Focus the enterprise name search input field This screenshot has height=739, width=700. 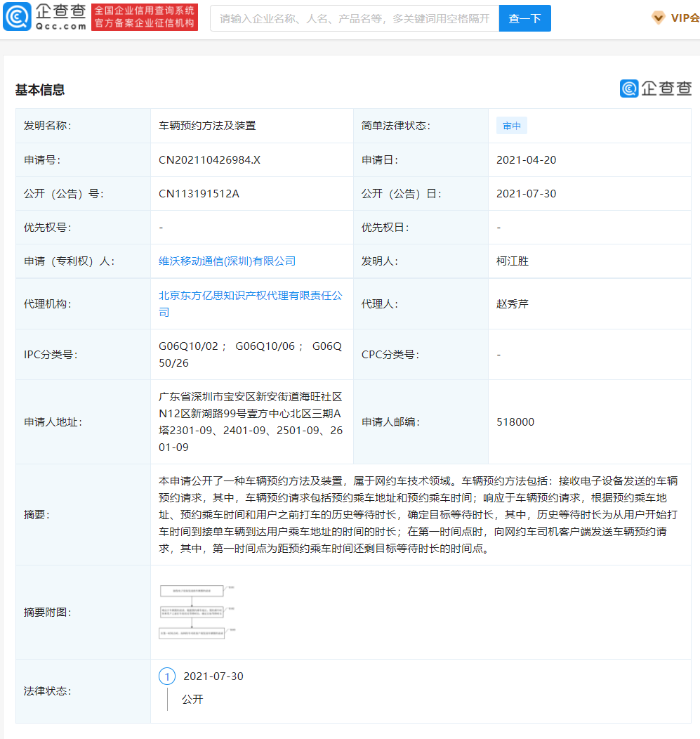click(355, 18)
